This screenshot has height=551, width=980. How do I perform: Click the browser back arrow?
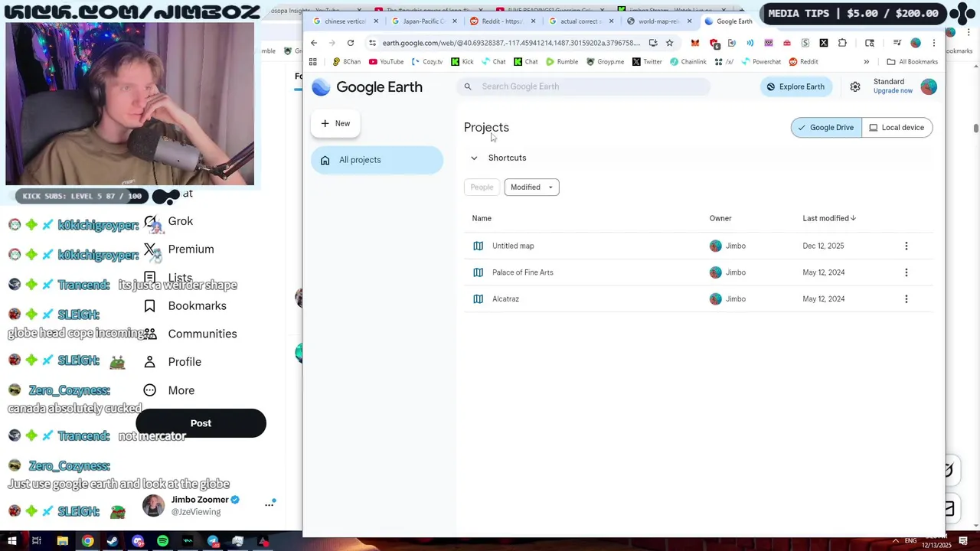314,43
